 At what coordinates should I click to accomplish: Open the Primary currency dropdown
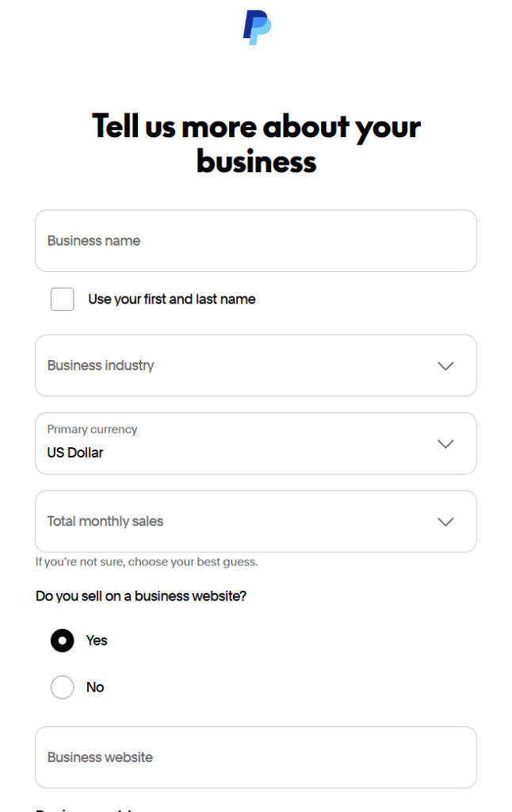[x=238, y=443]
